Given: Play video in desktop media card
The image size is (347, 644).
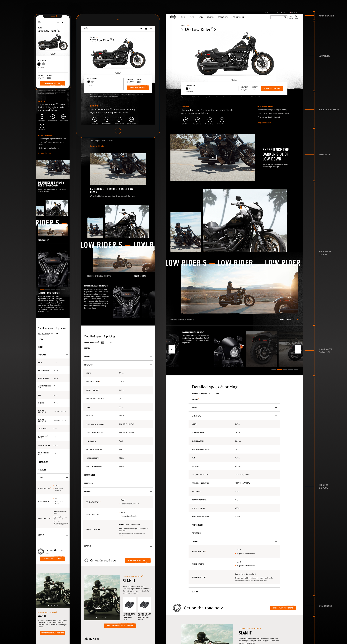Looking at the screenshot, I should click(213, 157).
